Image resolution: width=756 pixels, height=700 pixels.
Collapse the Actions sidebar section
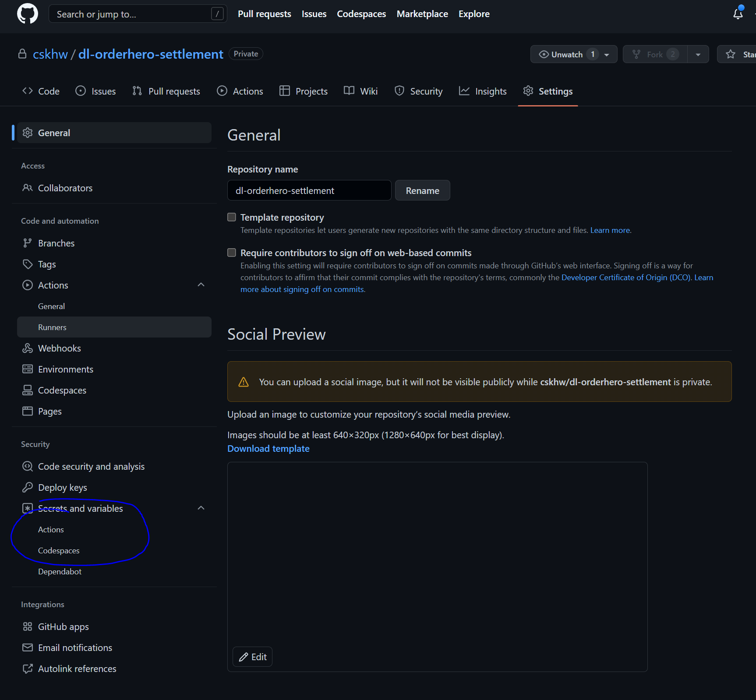coord(201,285)
